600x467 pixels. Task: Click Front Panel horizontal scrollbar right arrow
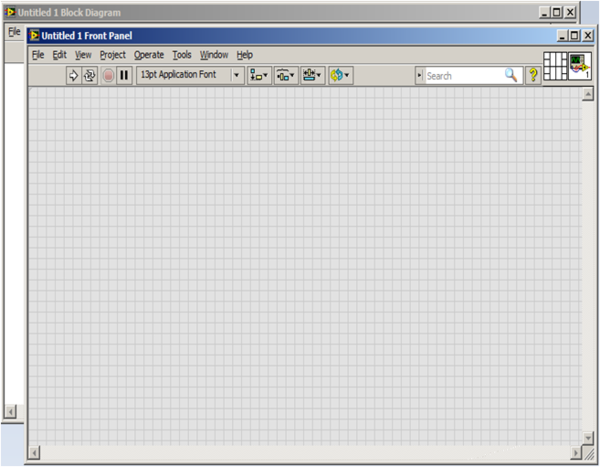click(576, 453)
